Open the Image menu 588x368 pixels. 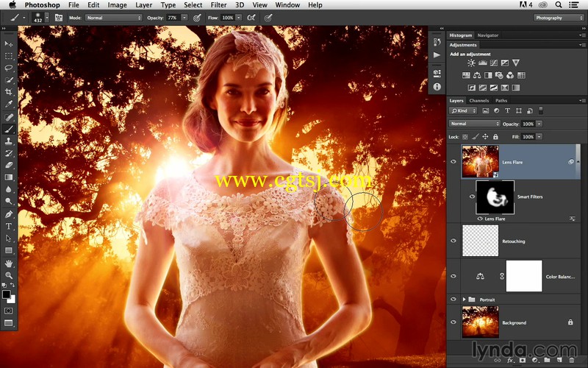pos(118,5)
